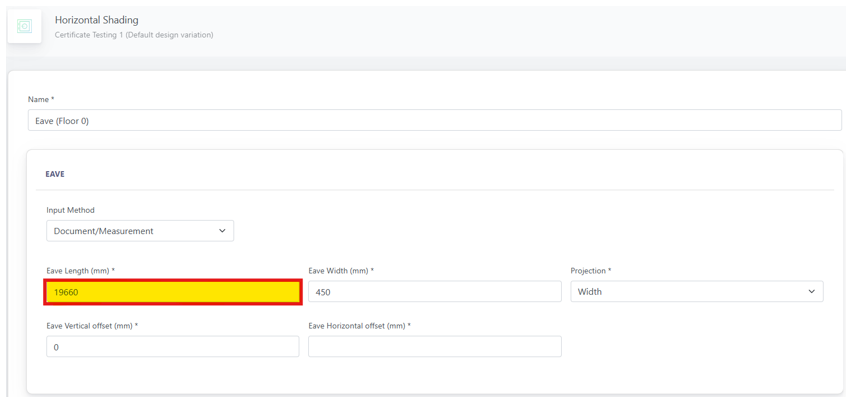This screenshot has height=400, width=851.
Task: Click the Name field label
Action: click(41, 99)
